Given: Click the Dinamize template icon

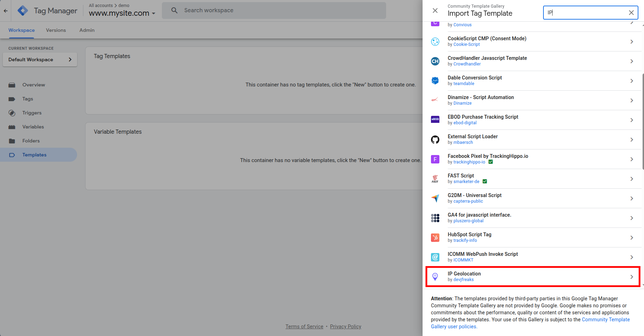Looking at the screenshot, I should coord(435,100).
